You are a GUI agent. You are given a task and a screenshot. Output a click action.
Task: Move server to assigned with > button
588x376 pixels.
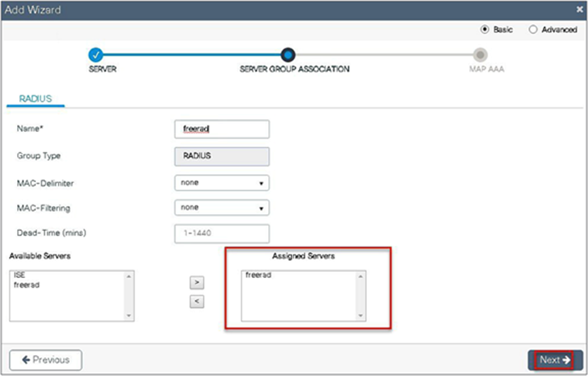pos(197,283)
